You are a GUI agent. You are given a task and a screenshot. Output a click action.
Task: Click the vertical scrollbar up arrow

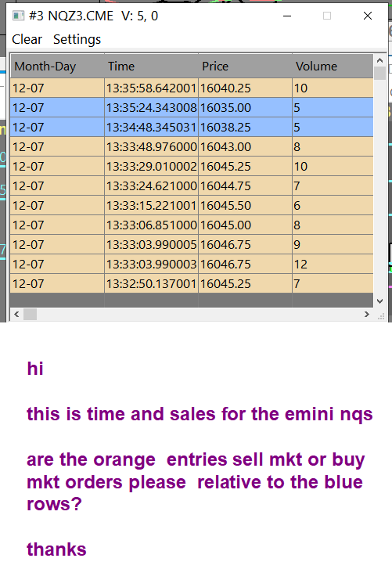point(379,60)
